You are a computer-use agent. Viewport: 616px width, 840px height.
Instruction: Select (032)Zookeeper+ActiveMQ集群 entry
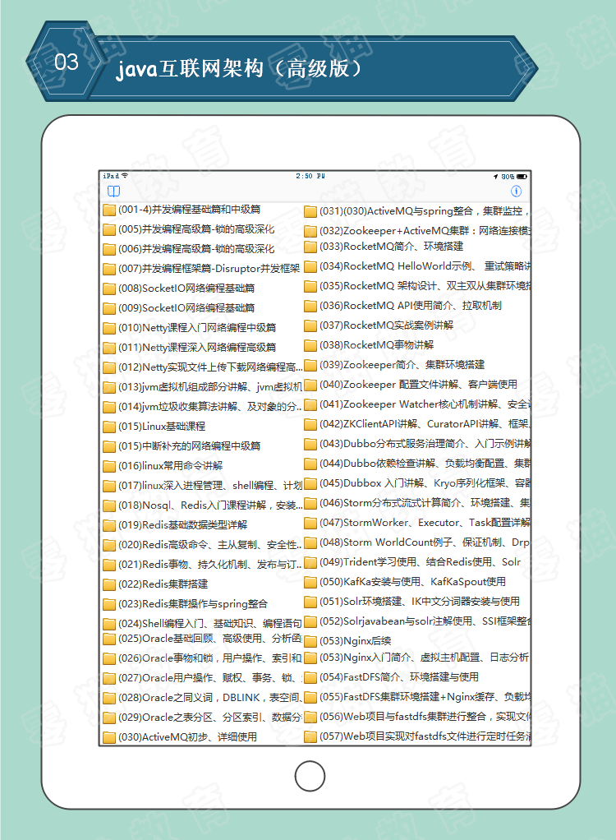425,231
